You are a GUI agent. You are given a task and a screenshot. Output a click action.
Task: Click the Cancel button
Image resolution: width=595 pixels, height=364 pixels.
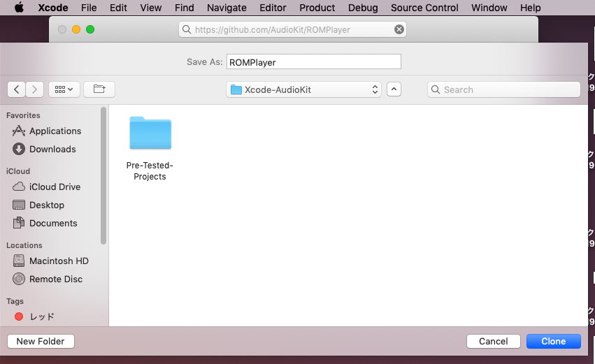coord(494,341)
